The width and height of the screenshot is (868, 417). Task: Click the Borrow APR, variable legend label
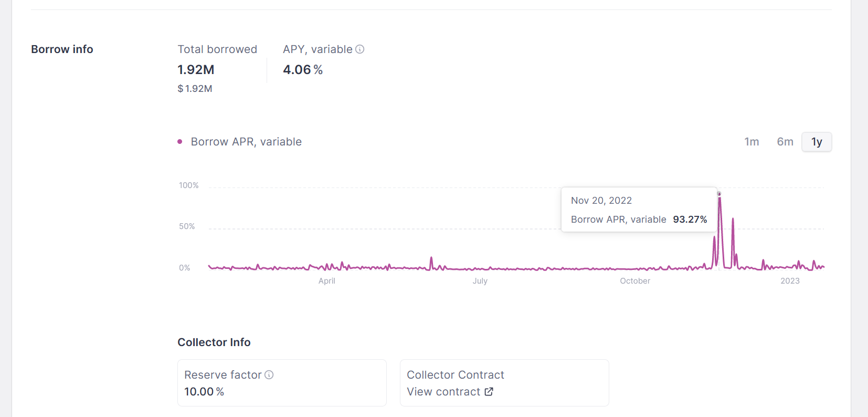pos(246,142)
